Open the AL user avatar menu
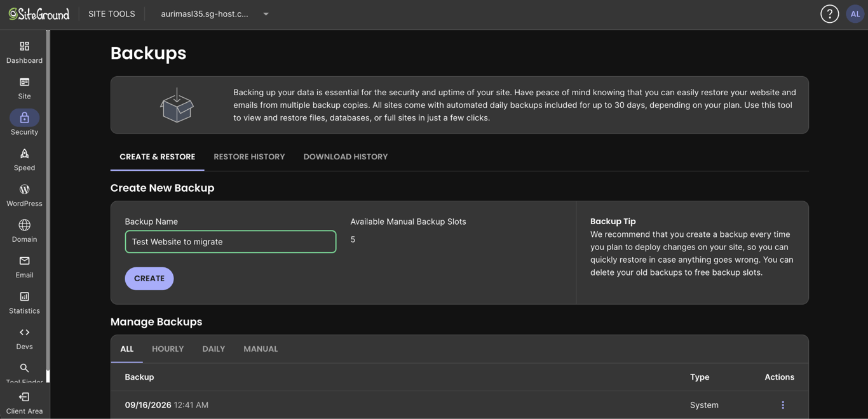Image resolution: width=868 pixels, height=419 pixels. click(x=855, y=14)
